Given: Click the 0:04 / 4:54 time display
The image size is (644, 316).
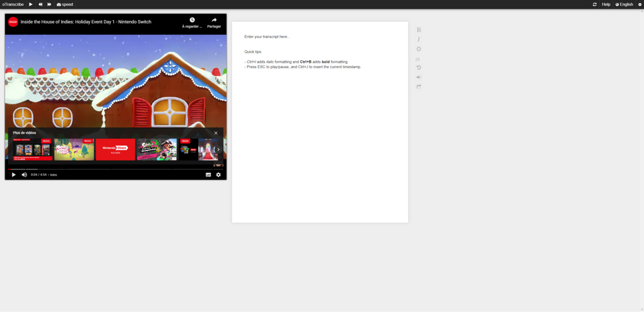Looking at the screenshot, I should click(39, 175).
